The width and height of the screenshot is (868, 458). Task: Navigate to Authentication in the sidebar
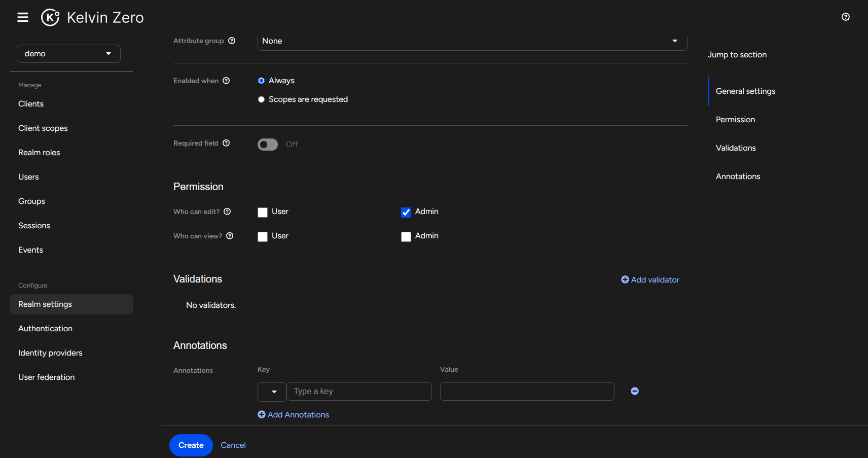pos(45,328)
